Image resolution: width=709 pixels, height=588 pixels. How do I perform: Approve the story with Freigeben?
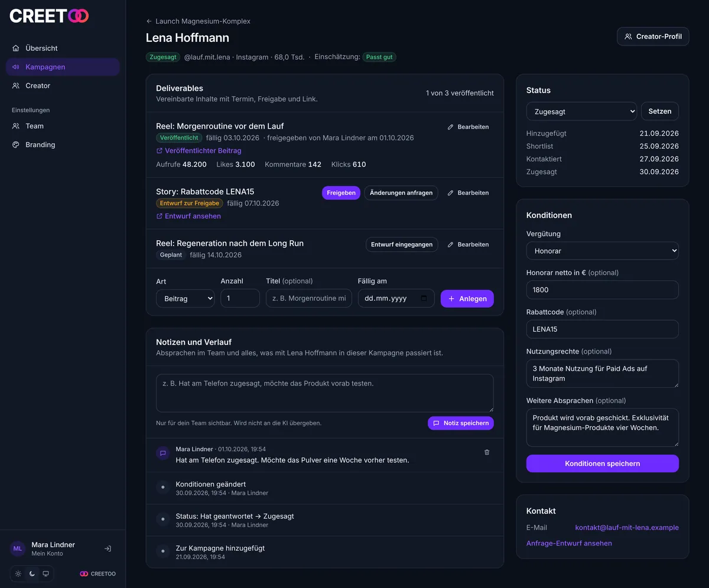pyautogui.click(x=341, y=193)
